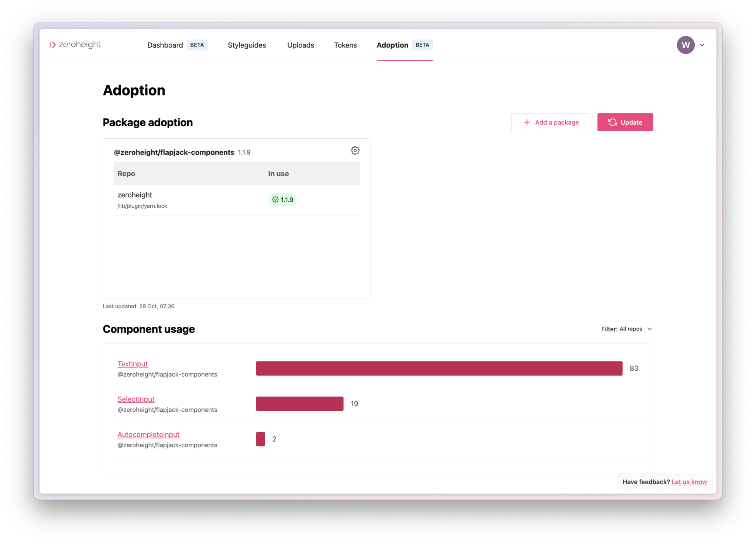
Task: Open the zeroheight logo home icon
Action: pos(53,45)
